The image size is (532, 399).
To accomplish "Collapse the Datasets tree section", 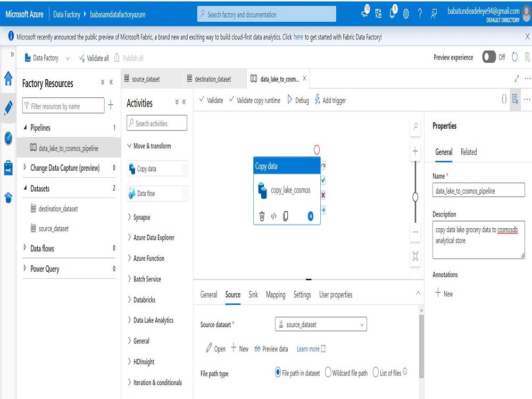I will (x=25, y=188).
